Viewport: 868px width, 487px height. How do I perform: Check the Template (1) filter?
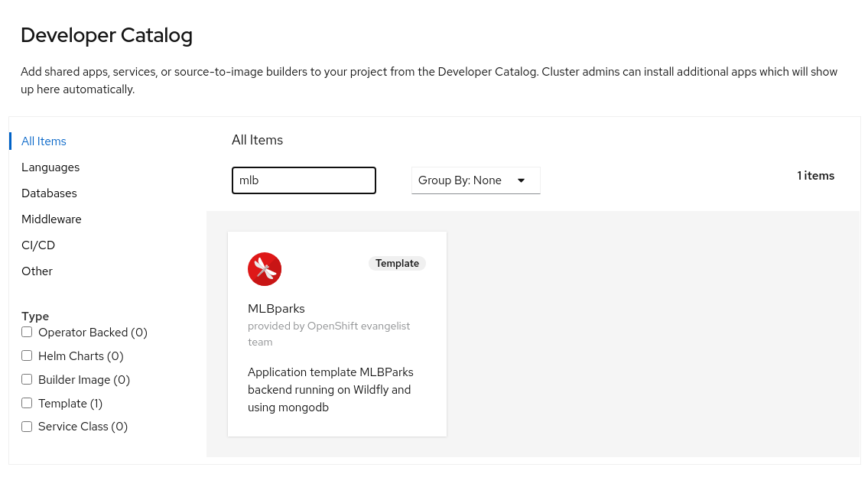tap(27, 403)
